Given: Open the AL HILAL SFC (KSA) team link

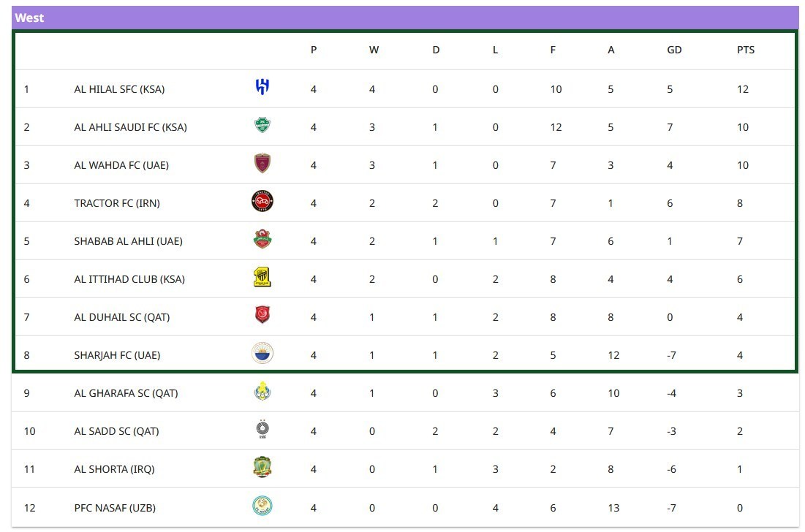Looking at the screenshot, I should tap(119, 89).
